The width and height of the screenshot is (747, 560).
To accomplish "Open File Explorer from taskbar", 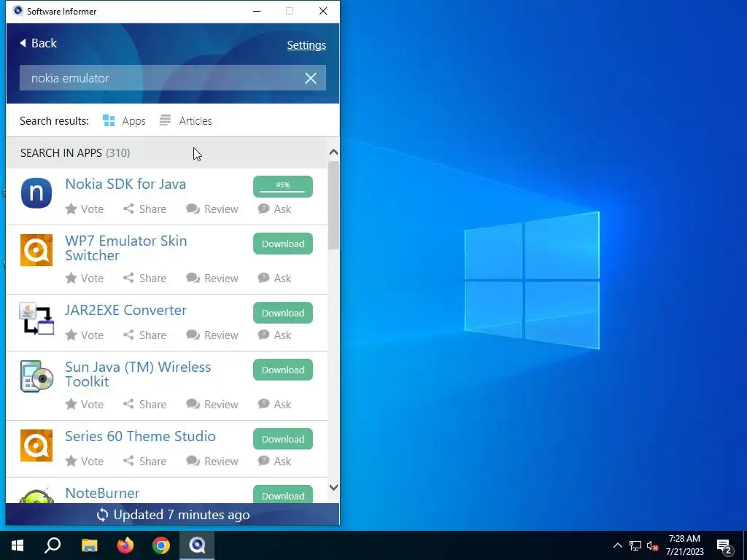I will (x=89, y=545).
